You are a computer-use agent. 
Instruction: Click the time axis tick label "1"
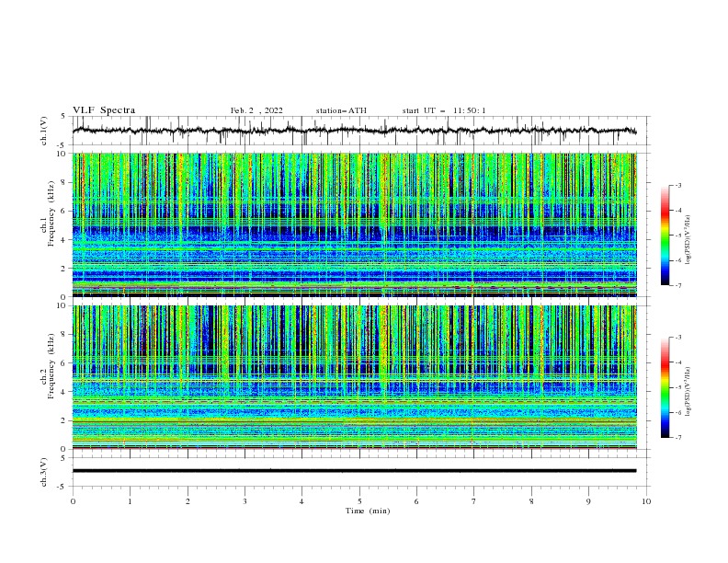click(130, 501)
